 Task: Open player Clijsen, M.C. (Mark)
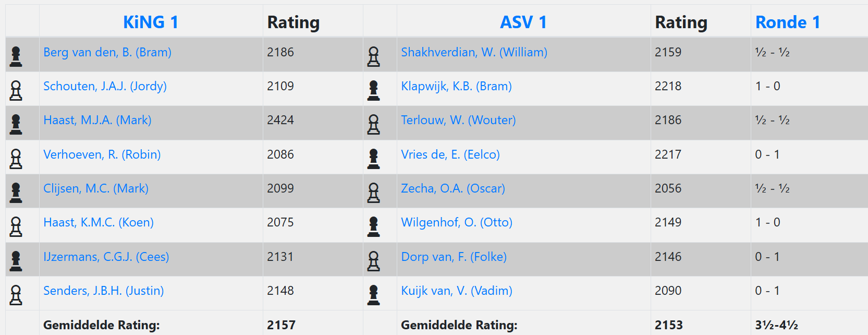point(96,188)
